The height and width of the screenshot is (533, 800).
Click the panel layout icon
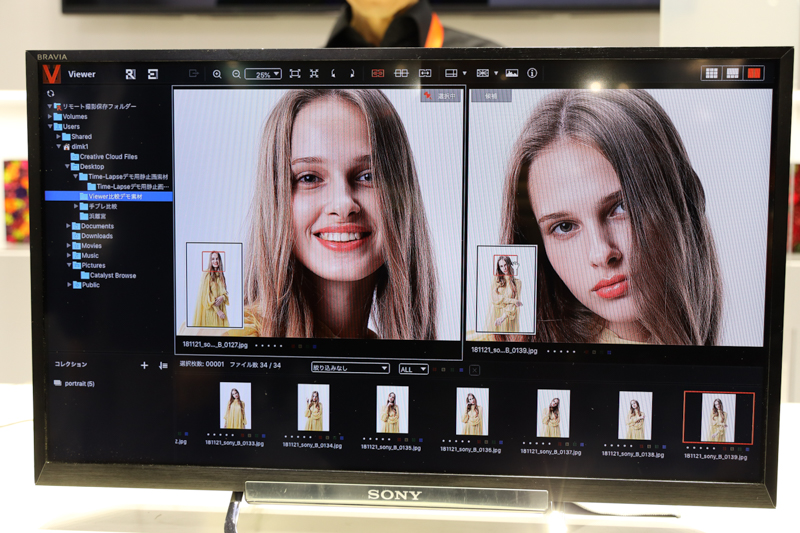tap(451, 73)
